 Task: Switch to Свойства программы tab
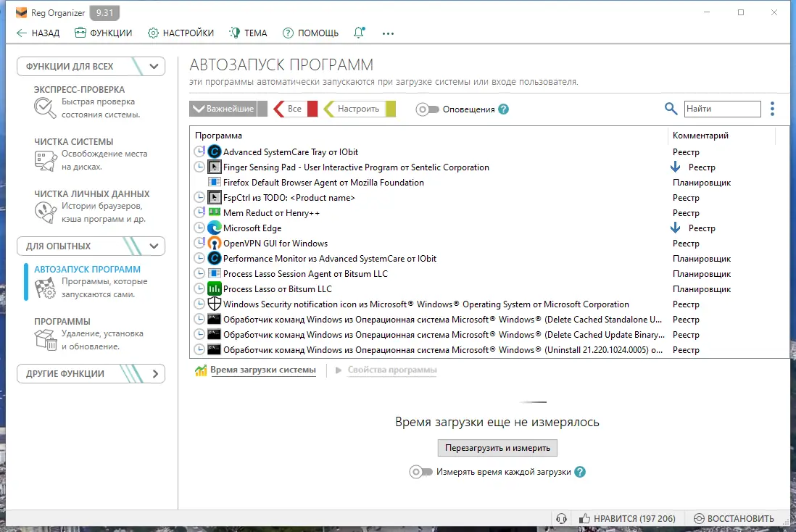392,370
